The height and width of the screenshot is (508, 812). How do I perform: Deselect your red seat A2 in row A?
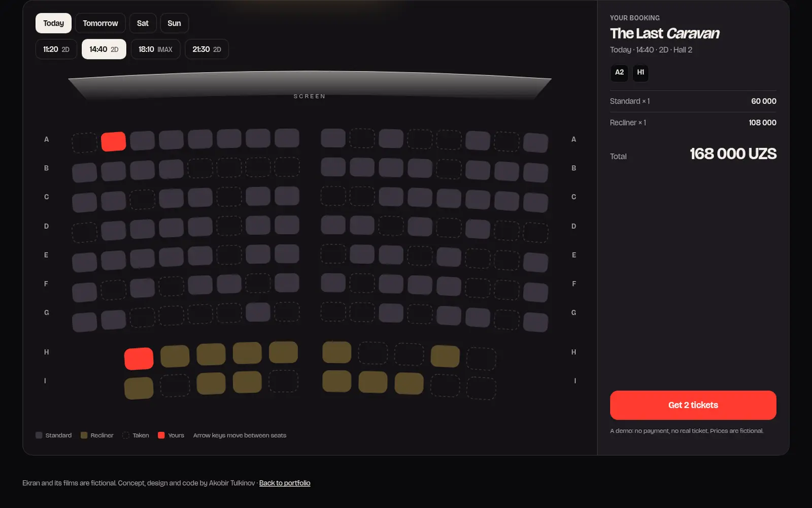point(114,142)
